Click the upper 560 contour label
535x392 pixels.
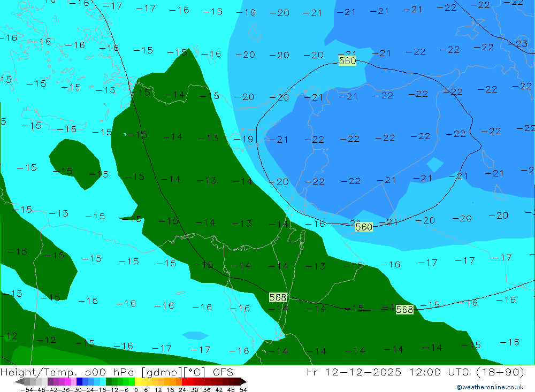point(347,61)
